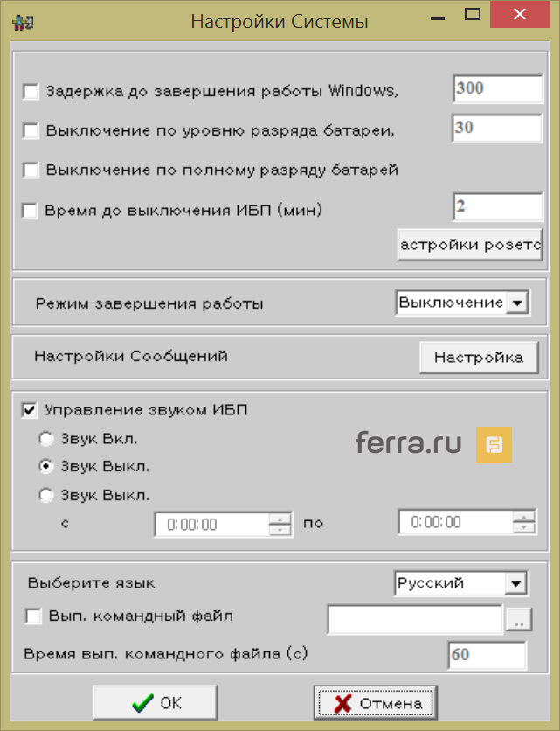Click the command file browse button
Viewport: 560px width, 731px height.
tap(519, 617)
